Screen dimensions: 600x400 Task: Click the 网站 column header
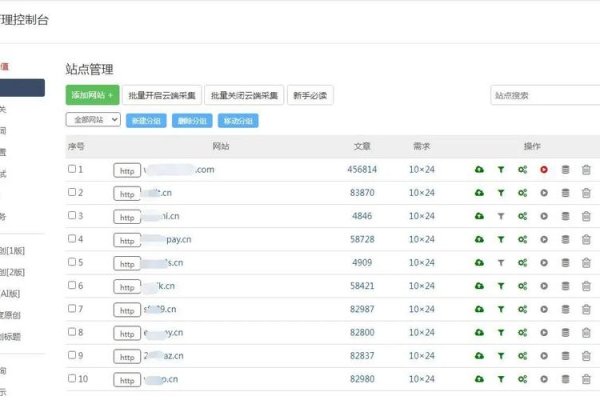click(x=221, y=146)
